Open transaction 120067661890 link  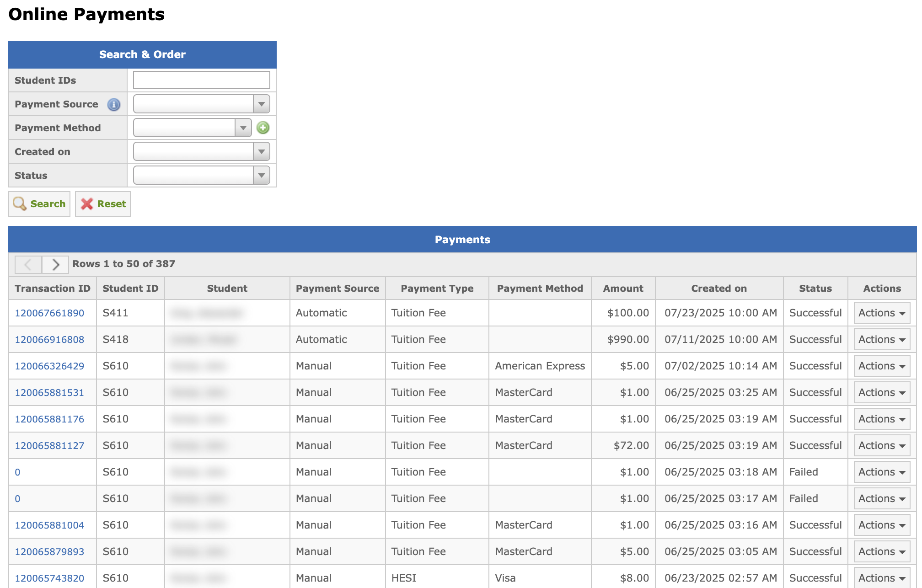click(x=49, y=313)
